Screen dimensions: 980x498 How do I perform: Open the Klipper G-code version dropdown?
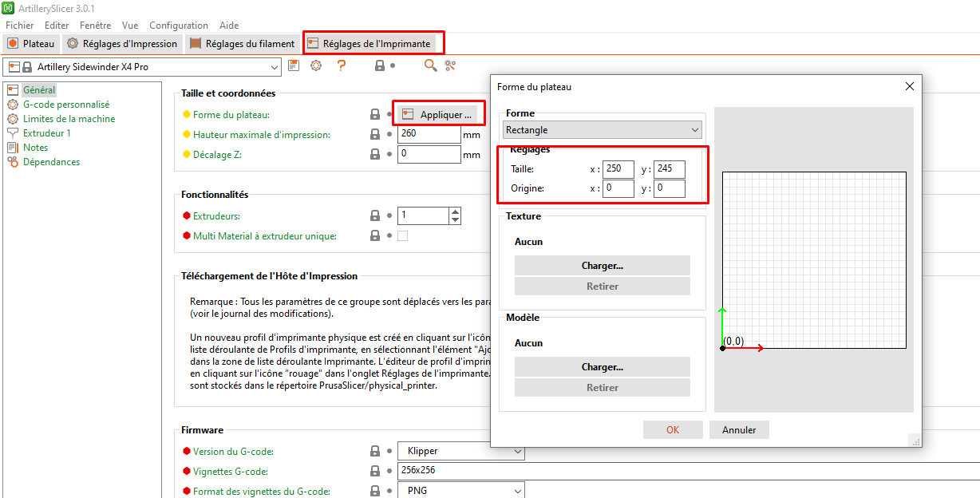(461, 451)
